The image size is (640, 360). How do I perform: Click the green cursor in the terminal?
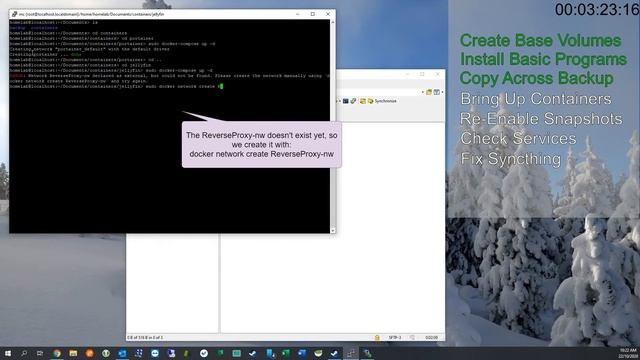pos(221,86)
